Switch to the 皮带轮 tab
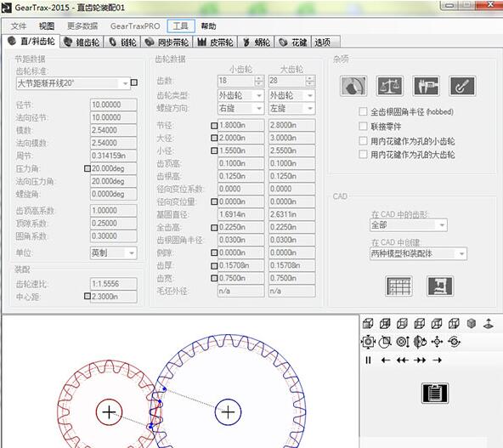The width and height of the screenshot is (503, 448). (215, 42)
